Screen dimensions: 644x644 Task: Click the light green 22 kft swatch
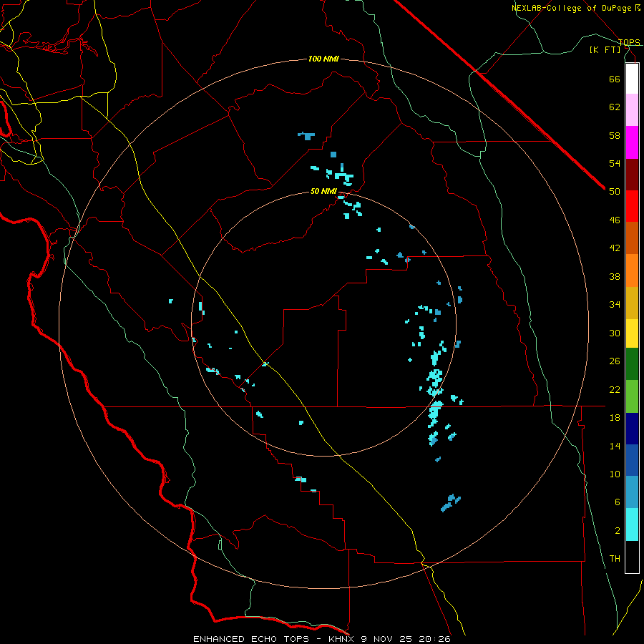click(x=632, y=396)
